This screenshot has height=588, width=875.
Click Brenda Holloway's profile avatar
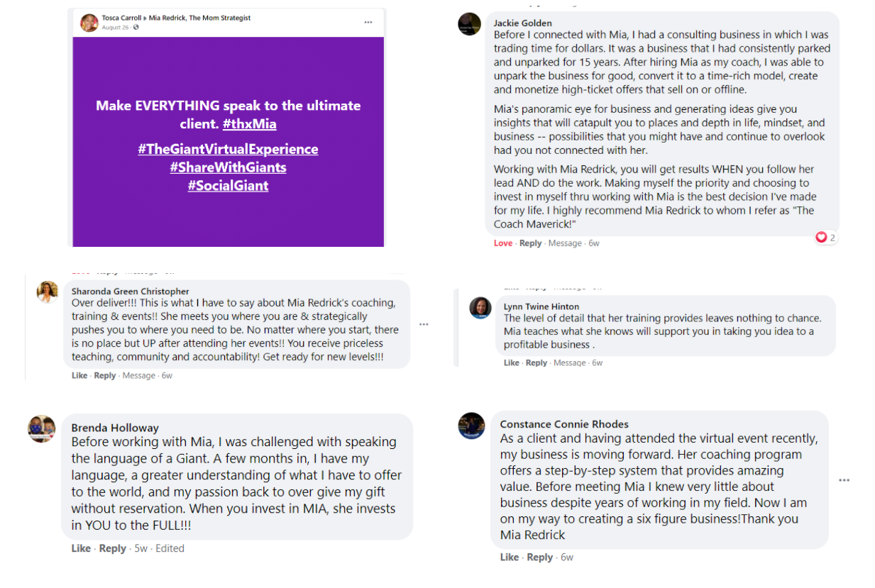42,429
